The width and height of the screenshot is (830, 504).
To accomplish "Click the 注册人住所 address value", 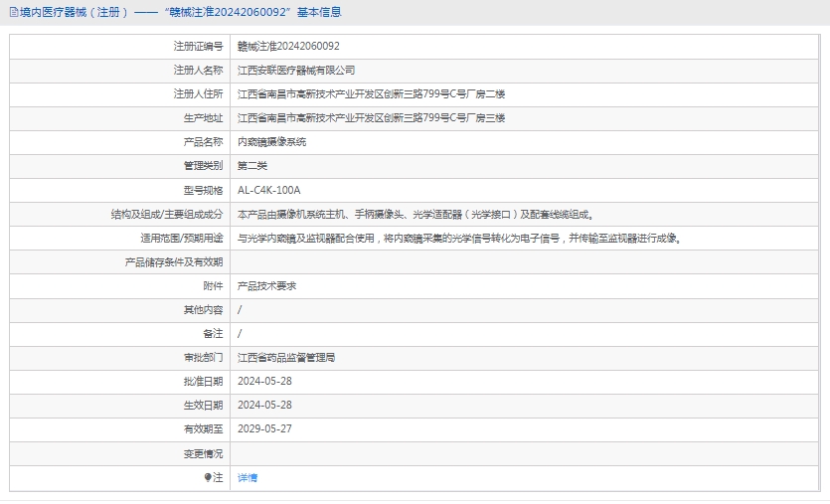I will pos(371,94).
